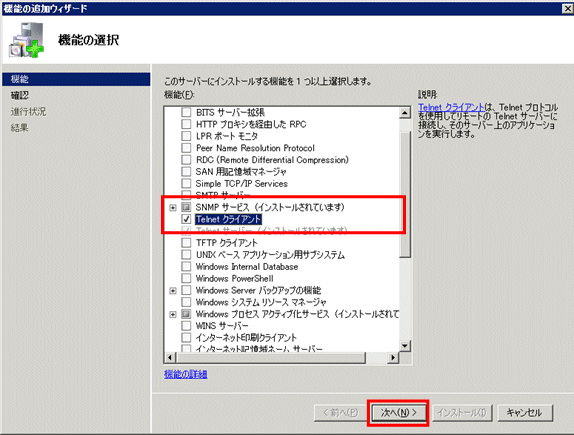Select 確認 step in wizard sidebar
This screenshot has height=435, width=574.
coord(20,96)
